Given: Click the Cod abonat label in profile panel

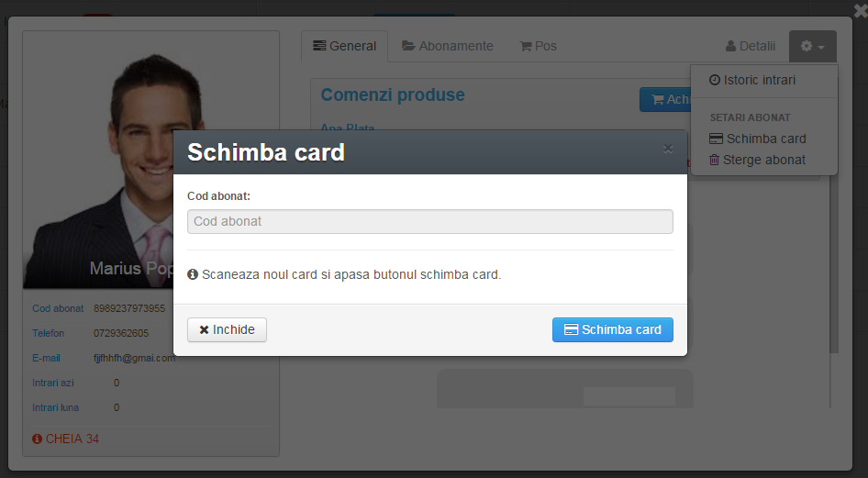Looking at the screenshot, I should point(58,308).
